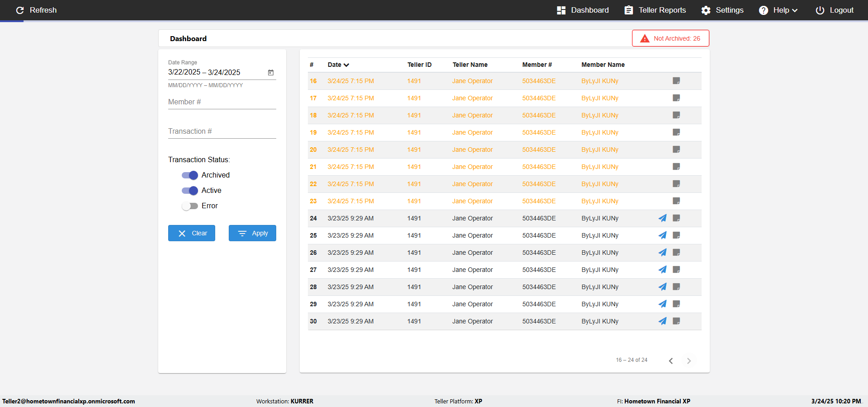Click send paper-plane icon in row 30
The width and height of the screenshot is (868, 407).
point(662,321)
